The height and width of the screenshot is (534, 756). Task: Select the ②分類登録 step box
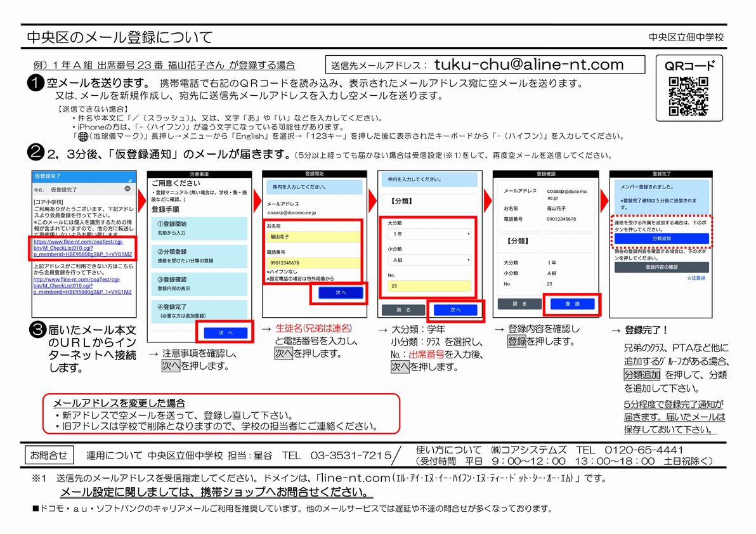(200, 256)
